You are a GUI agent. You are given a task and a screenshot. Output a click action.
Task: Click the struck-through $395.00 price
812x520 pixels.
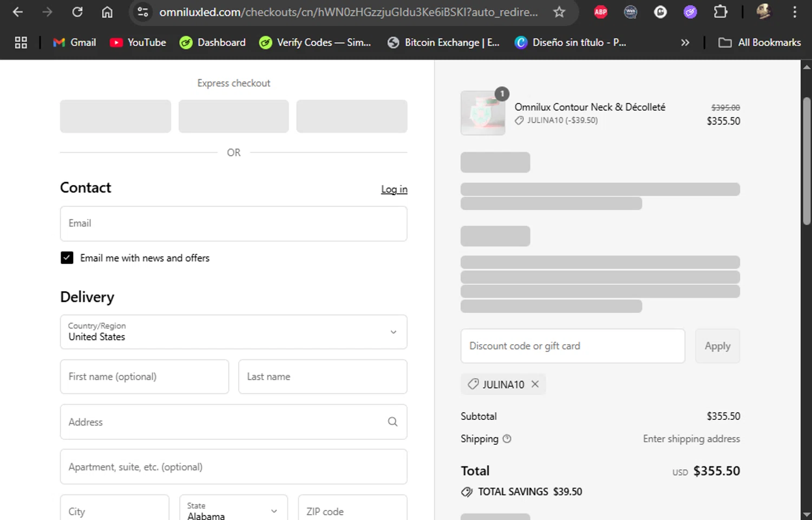point(725,108)
